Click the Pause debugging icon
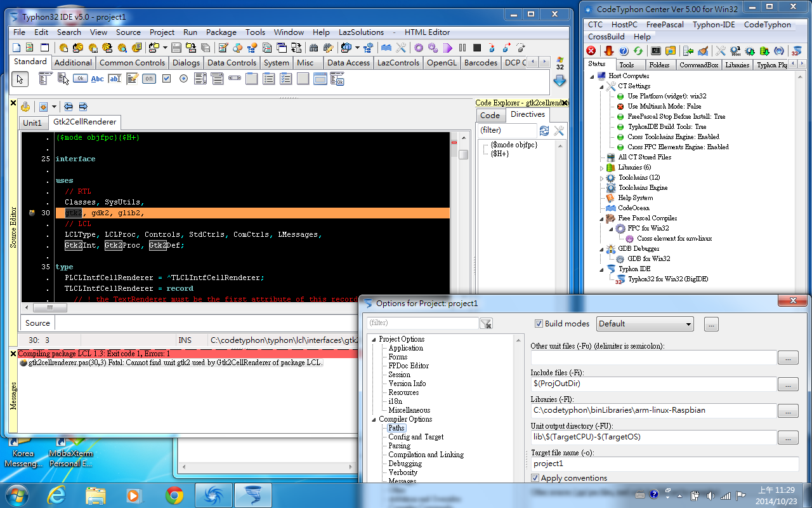Viewport: 812px width, 508px height. click(x=462, y=48)
